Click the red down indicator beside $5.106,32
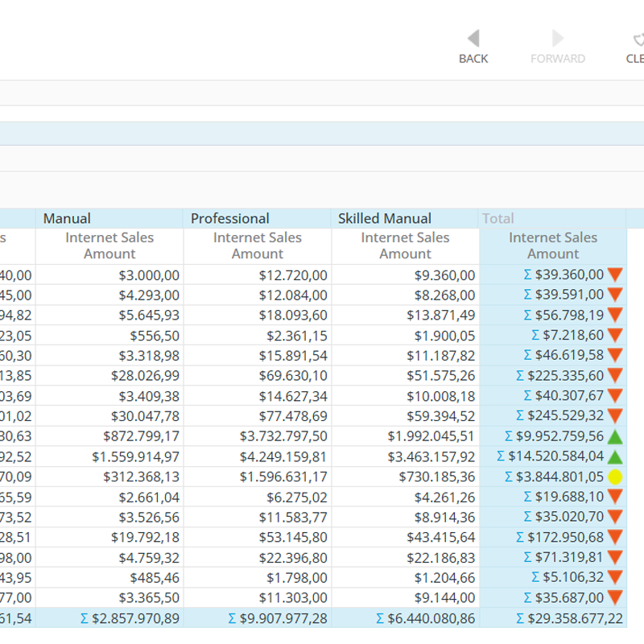 coord(615,577)
